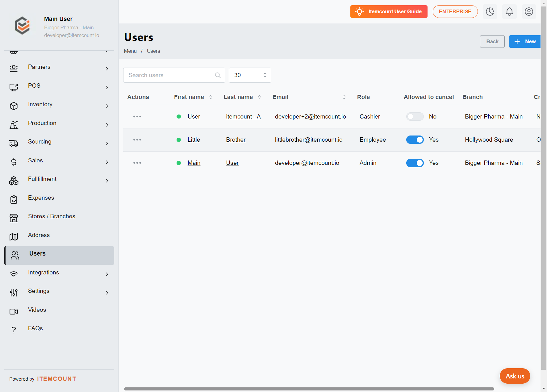Click the Fullfillment boxes icon
This screenshot has height=392, width=547.
pyautogui.click(x=14, y=181)
